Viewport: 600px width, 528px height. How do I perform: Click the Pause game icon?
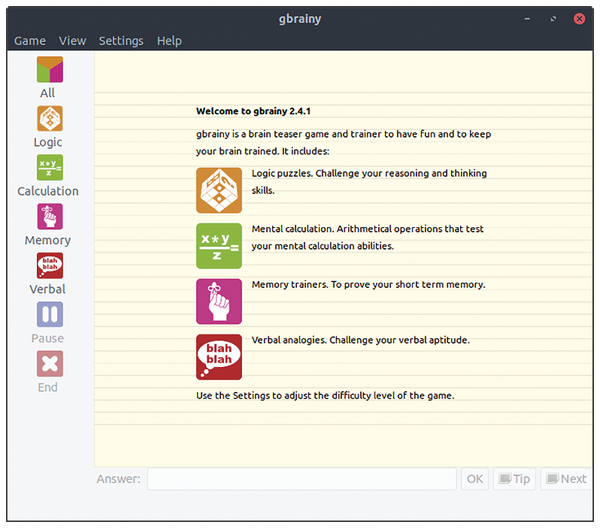50,315
